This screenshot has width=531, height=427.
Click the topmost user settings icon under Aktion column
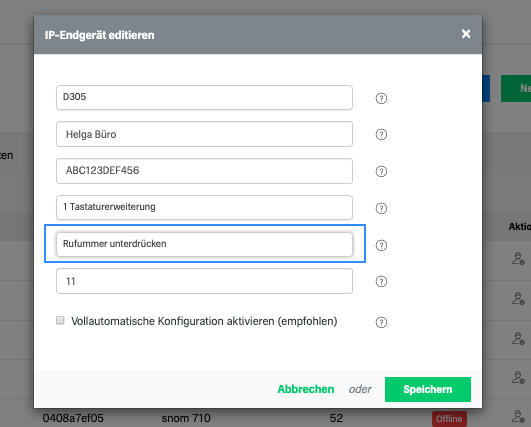pyautogui.click(x=518, y=258)
